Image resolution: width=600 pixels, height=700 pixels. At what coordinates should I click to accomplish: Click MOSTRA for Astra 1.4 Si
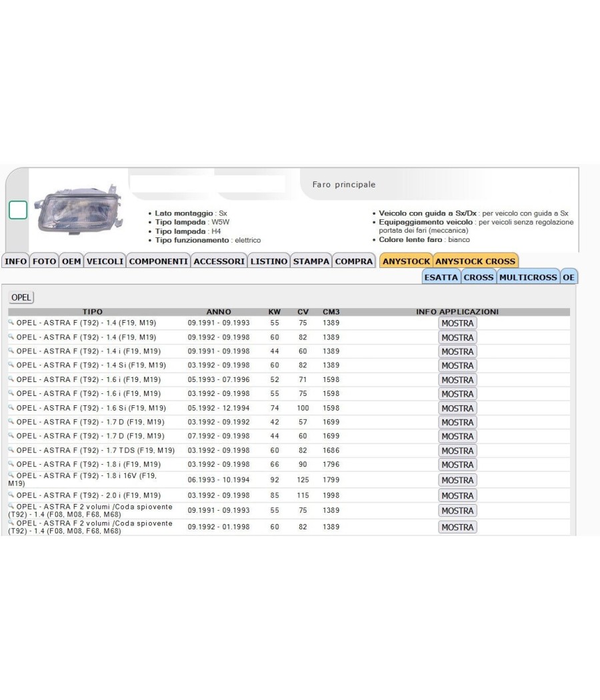pos(457,365)
